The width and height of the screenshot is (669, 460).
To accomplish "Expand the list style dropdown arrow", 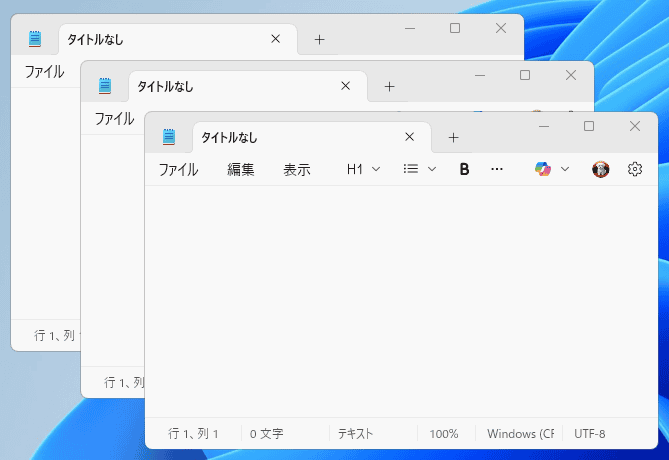I will pyautogui.click(x=432, y=169).
